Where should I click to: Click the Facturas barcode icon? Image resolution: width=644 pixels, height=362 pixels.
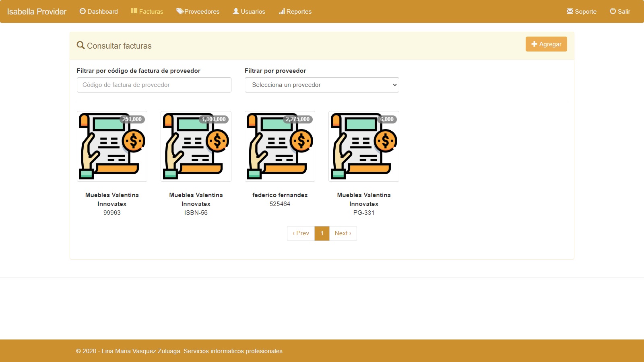(x=134, y=11)
